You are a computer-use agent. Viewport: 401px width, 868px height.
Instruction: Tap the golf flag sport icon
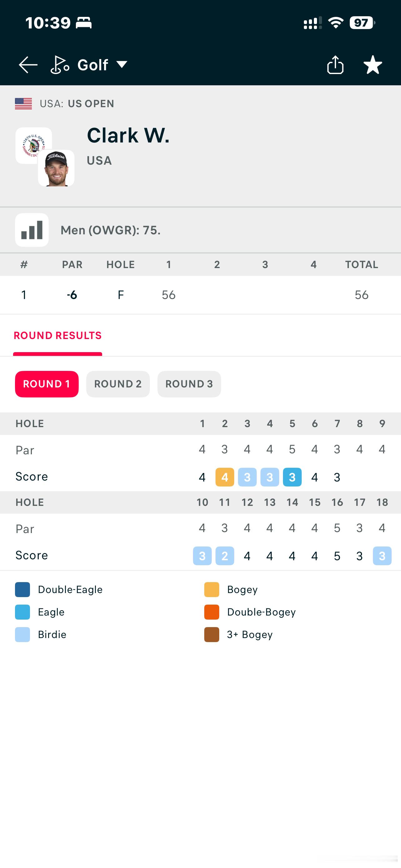(60, 65)
